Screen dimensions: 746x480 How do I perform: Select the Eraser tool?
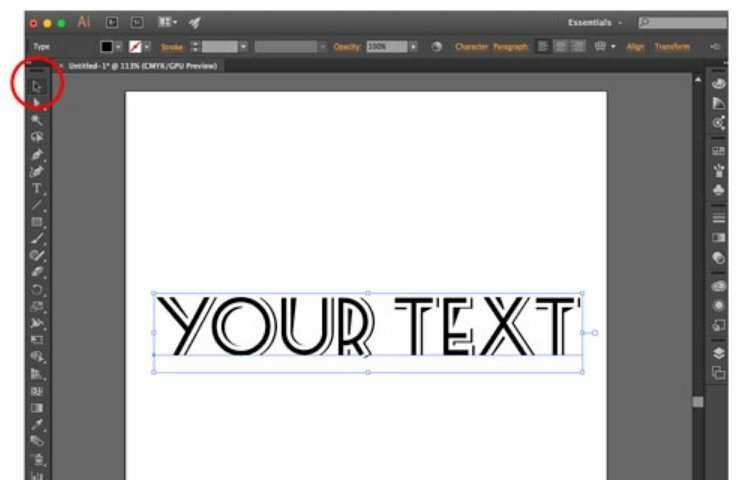click(x=37, y=272)
